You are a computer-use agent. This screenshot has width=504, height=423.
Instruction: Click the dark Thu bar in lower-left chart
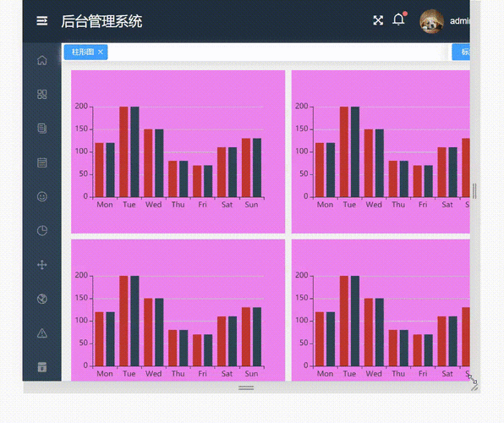184,348
